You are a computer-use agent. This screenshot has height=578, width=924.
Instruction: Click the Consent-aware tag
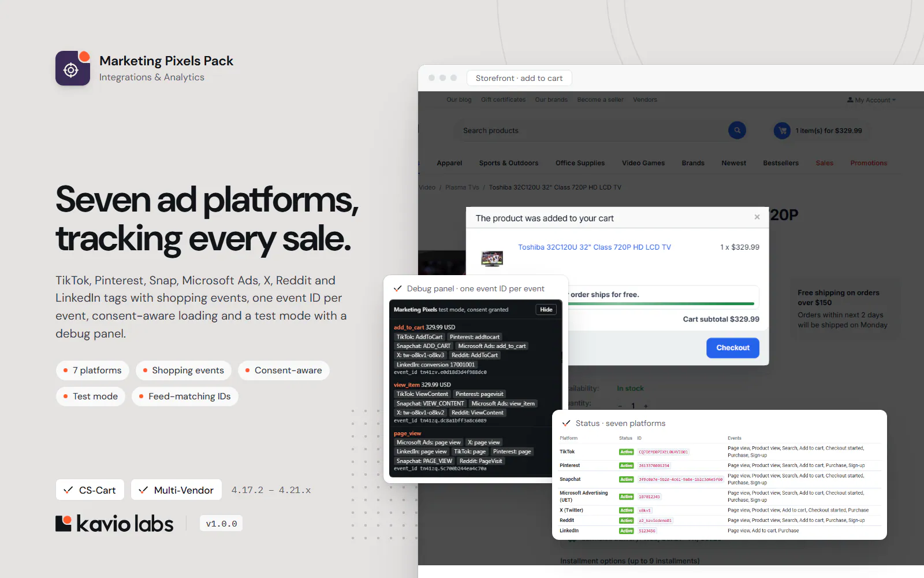(284, 370)
